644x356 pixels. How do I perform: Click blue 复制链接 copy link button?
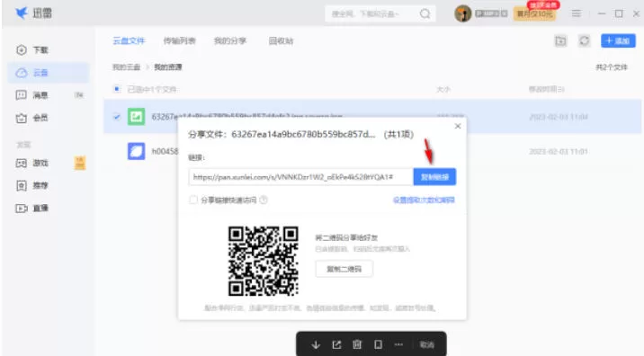tap(434, 177)
